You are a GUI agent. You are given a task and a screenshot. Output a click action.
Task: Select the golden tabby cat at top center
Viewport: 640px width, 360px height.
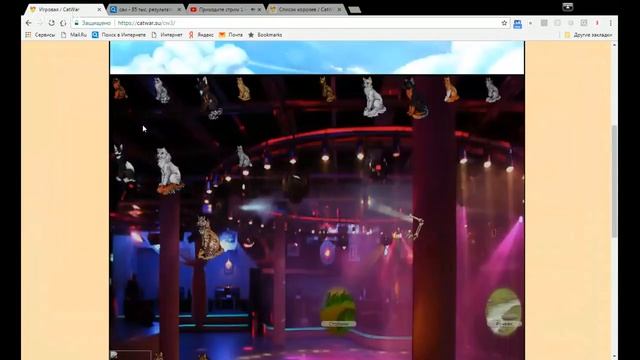click(327, 89)
